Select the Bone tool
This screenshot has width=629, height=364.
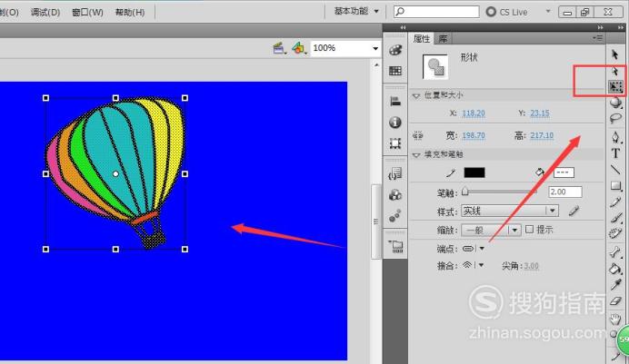click(x=615, y=251)
